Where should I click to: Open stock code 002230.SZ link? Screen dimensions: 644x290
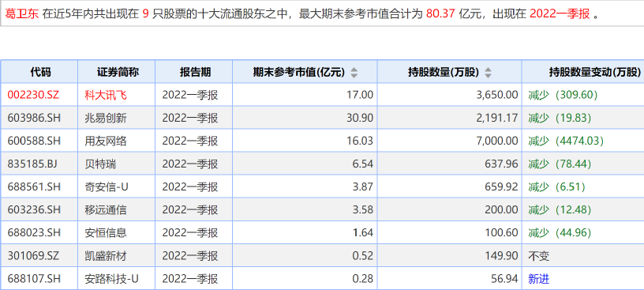(x=33, y=95)
